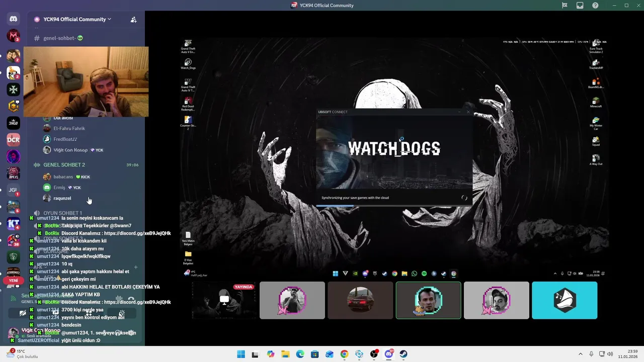Screen dimensions: 644x362
Task: Open the weather widget showing 15°C
Action: coord(22,354)
